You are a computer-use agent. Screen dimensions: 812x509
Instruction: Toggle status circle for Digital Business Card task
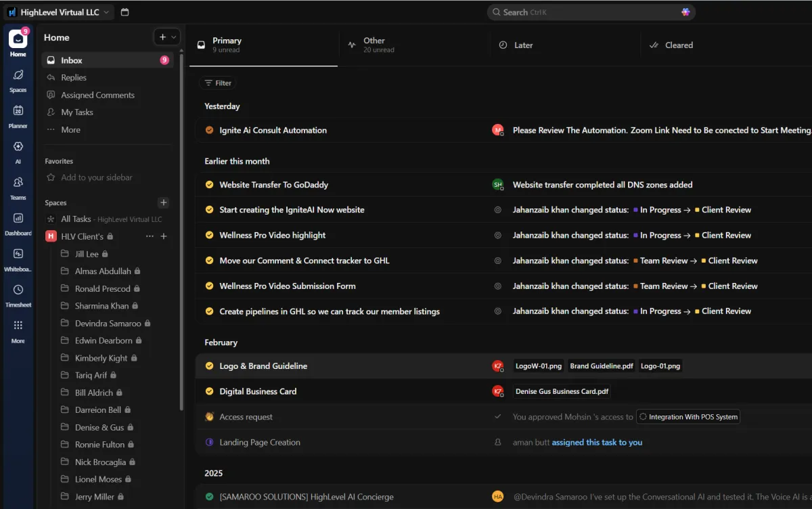pos(209,391)
